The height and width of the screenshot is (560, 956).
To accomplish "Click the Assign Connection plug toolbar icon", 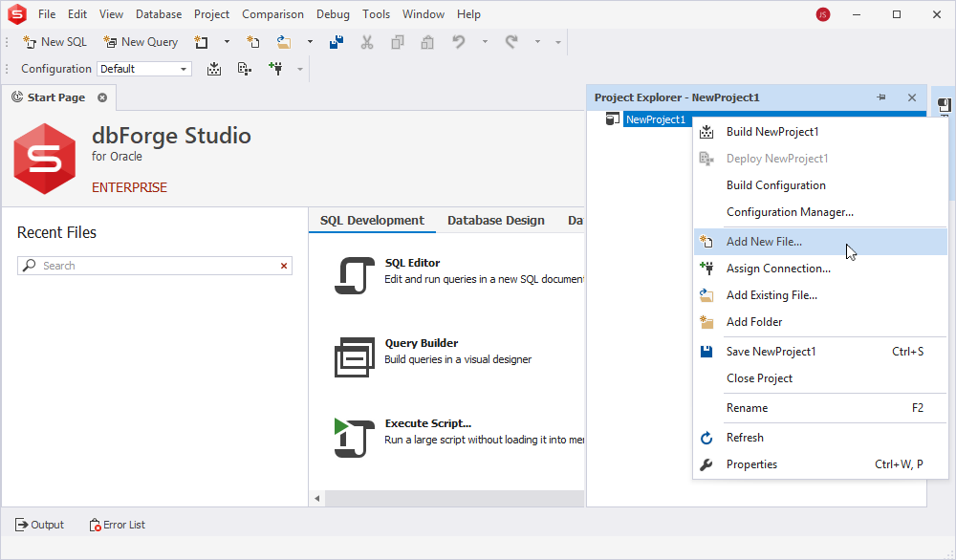I will [275, 69].
